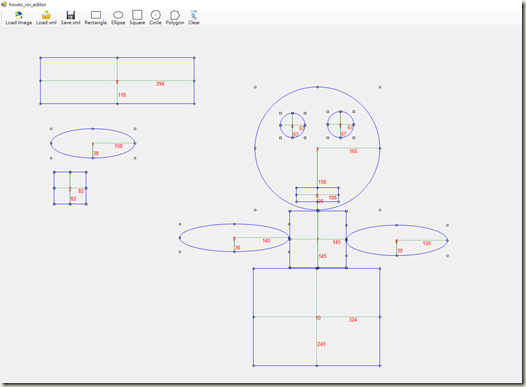Viewport: 526px width, 387px height.
Task: Click the top-center handle of the head circle
Action: pyautogui.click(x=318, y=87)
